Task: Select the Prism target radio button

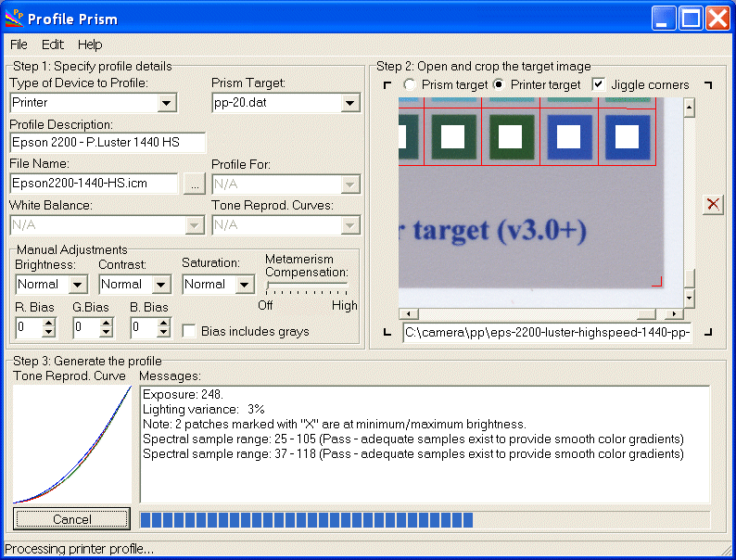Action: (x=410, y=84)
